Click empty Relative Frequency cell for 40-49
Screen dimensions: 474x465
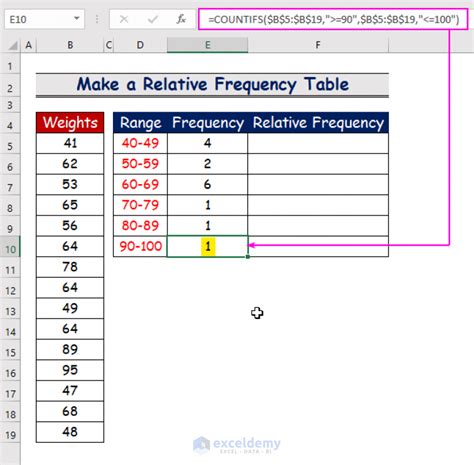click(x=318, y=143)
